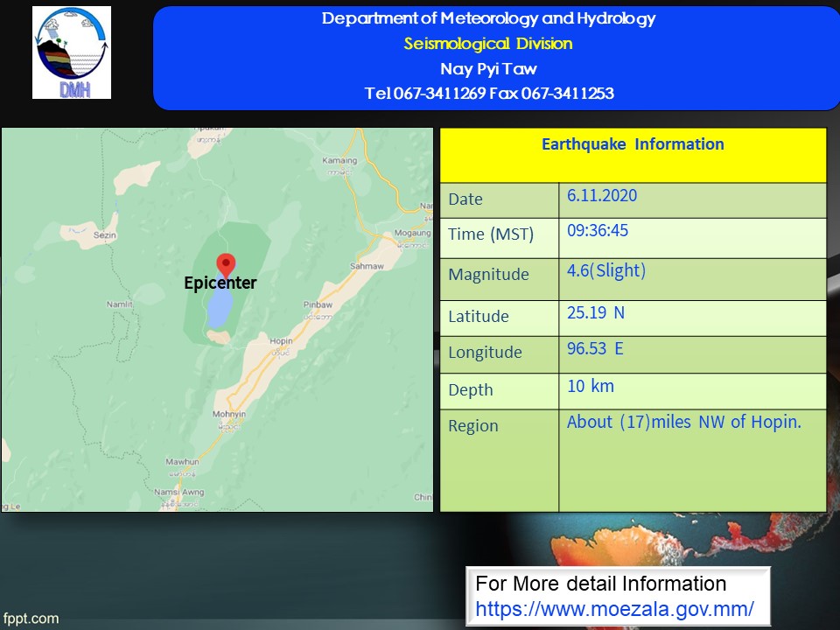This screenshot has height=630, width=840.
Task: Click the depth value 10 km
Action: 591,386
